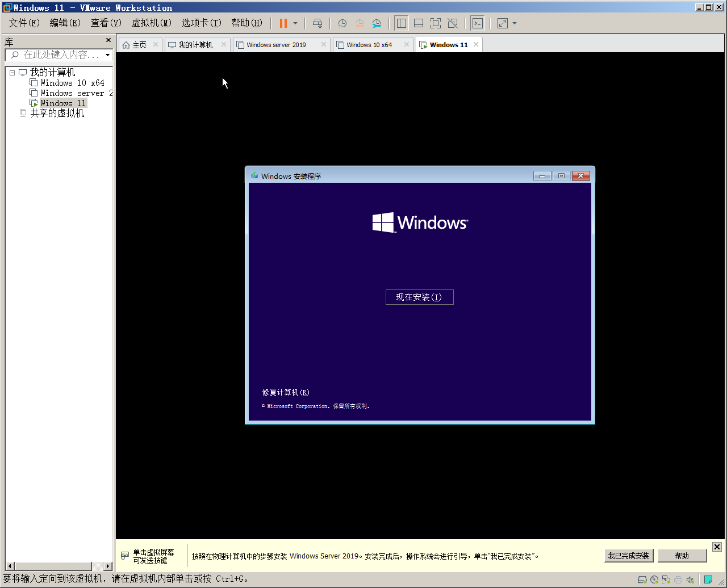Screen dimensions: 727x588
Task: Click the keyboard hint icon in info bar
Action: [124, 556]
